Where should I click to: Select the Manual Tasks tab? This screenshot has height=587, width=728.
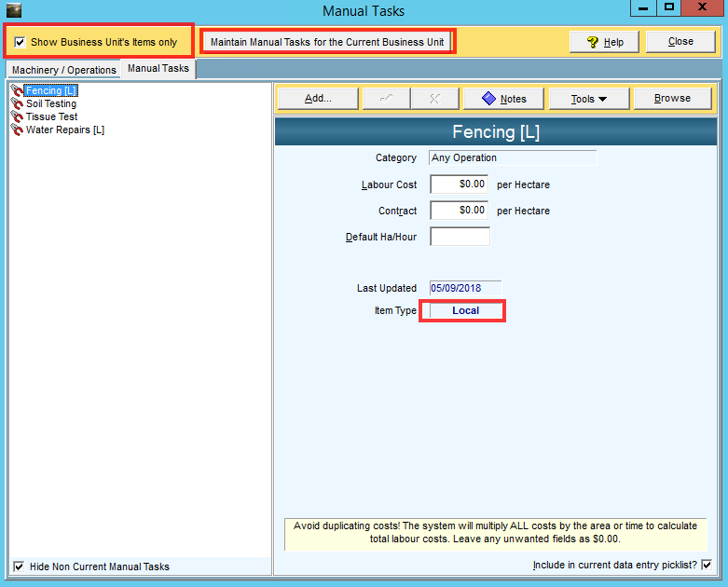[158, 69]
